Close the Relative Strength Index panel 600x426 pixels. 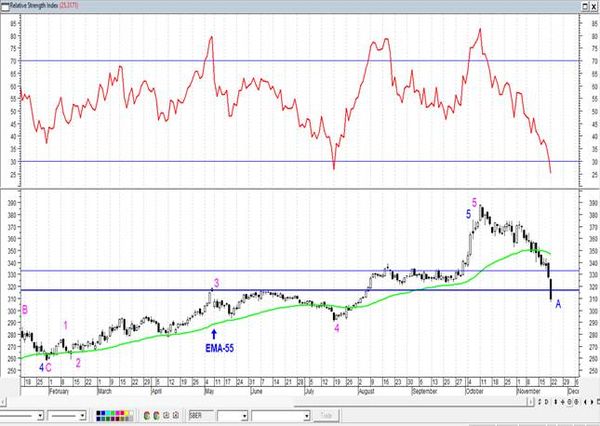(x=593, y=5)
